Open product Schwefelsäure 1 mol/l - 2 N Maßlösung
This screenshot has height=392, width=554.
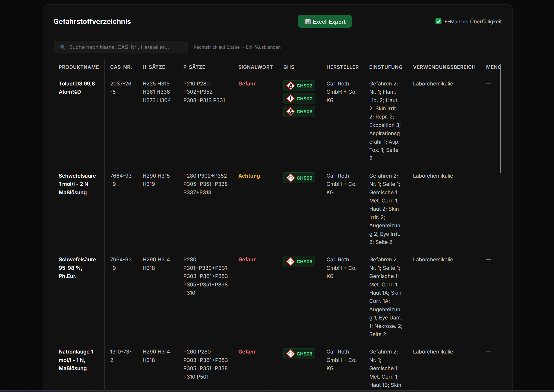[77, 184]
